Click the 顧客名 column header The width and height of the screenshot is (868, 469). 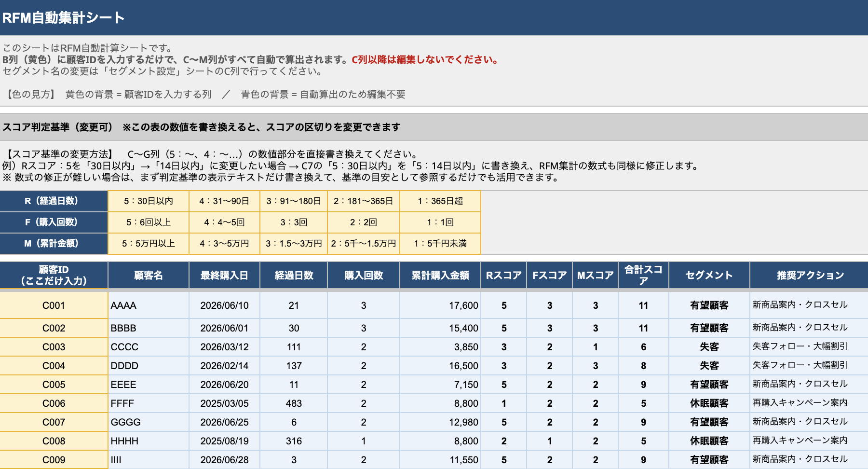tap(149, 276)
